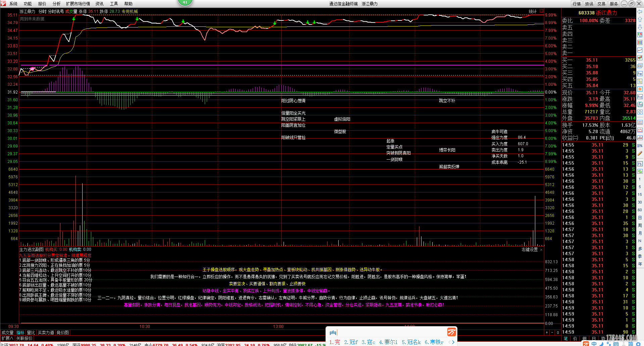Open the 报价 menu
The image size is (644, 346).
(x=42, y=4)
